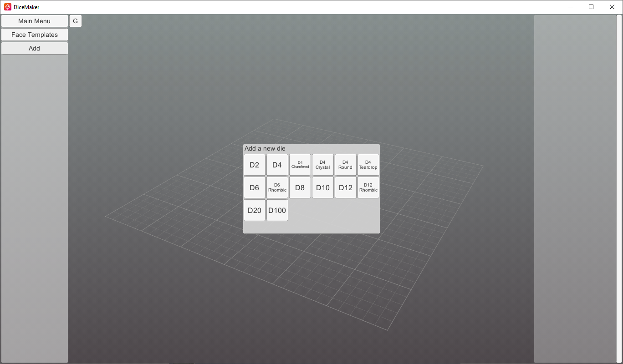Add a D20 die
The height and width of the screenshot is (364, 623).
(x=254, y=210)
